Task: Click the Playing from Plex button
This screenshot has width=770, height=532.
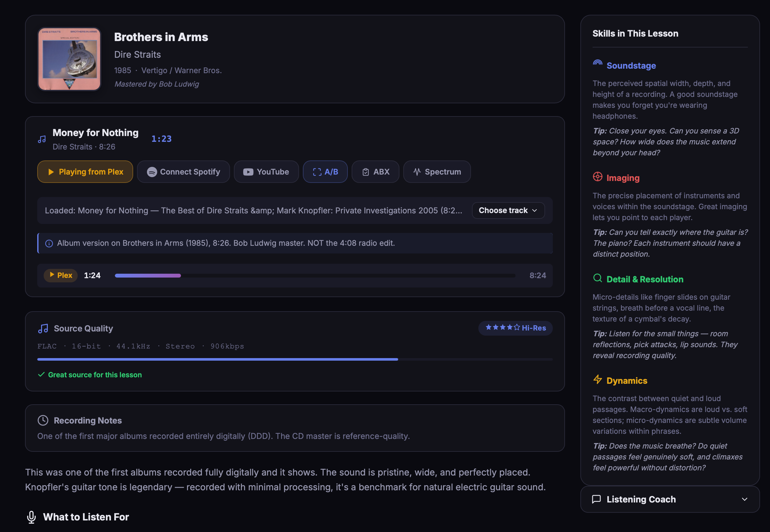Action: click(85, 172)
